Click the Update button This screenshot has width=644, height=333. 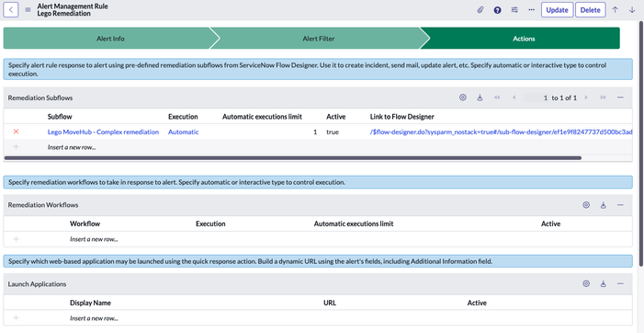(557, 10)
